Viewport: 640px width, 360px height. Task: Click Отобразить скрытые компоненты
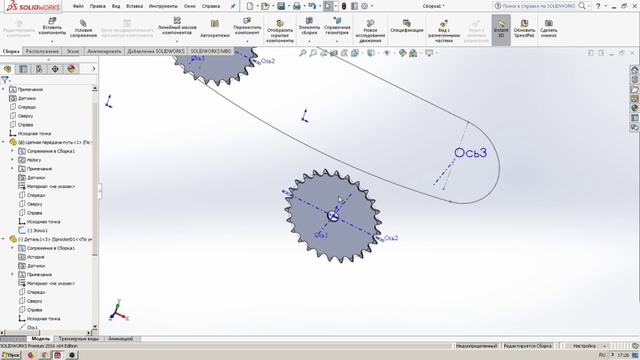pyautogui.click(x=280, y=31)
